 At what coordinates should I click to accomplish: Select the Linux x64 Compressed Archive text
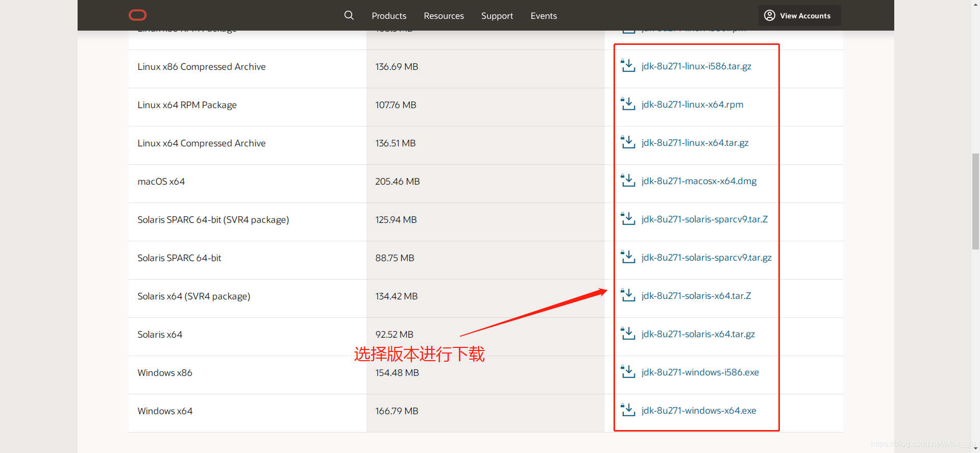(202, 143)
